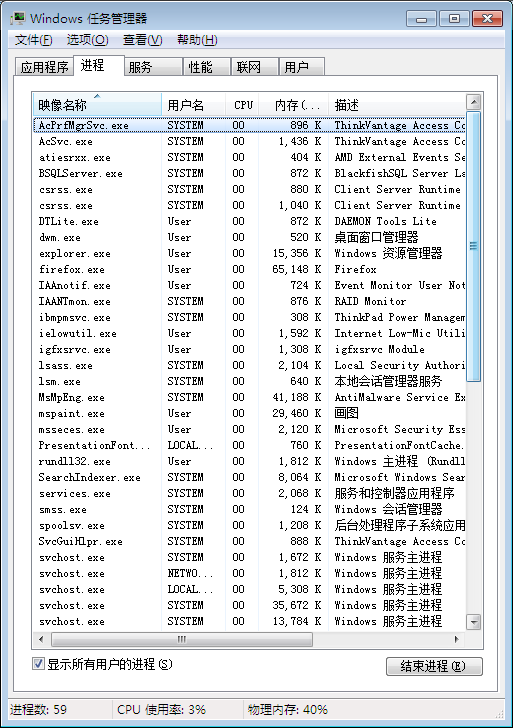Select the firefox.exe process row
Screen dimensions: 513x728
pos(249,269)
